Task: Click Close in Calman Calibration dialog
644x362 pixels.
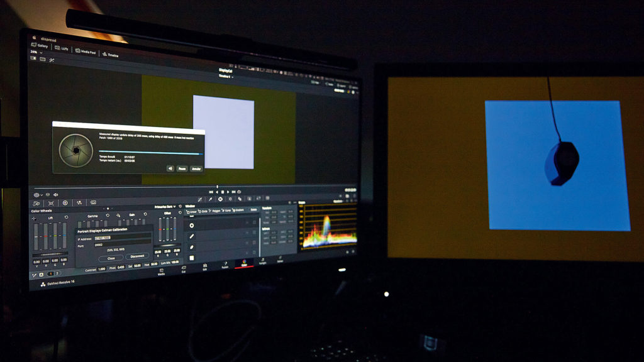Action: click(111, 258)
